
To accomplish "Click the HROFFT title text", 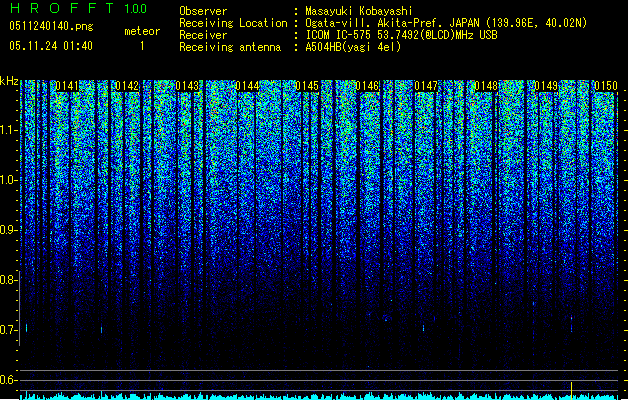I will click(62, 8).
